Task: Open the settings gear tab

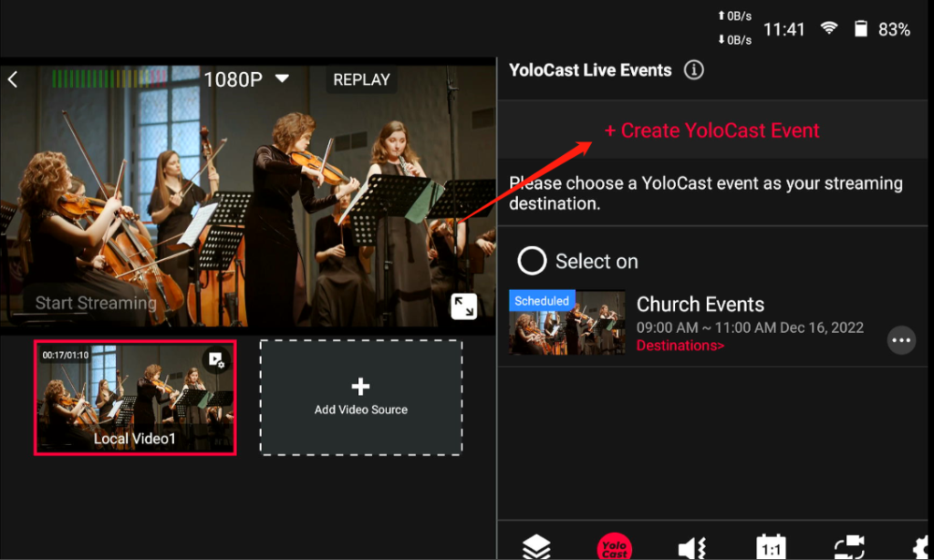Action: (923, 547)
